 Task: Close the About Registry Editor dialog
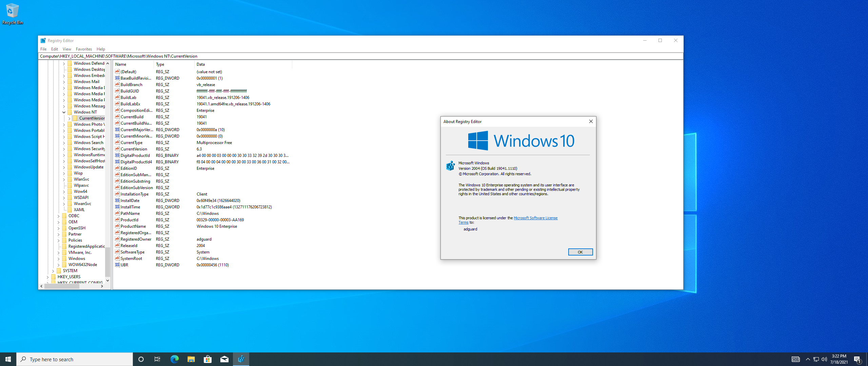pyautogui.click(x=591, y=121)
